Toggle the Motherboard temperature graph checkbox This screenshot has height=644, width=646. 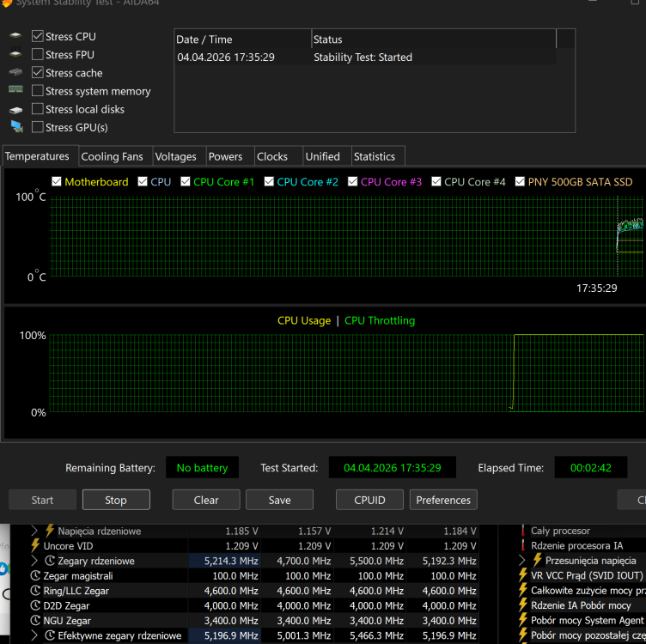[x=57, y=182]
